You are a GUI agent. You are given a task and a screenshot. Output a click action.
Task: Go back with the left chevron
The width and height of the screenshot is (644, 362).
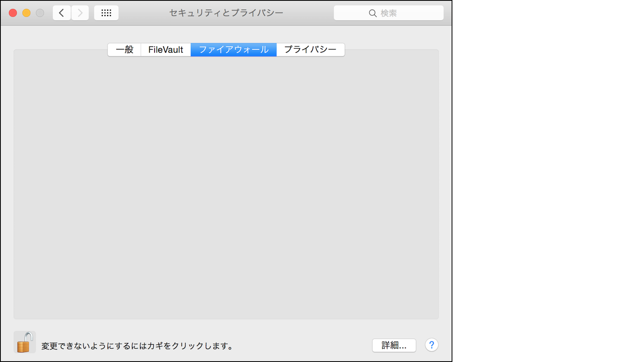62,13
